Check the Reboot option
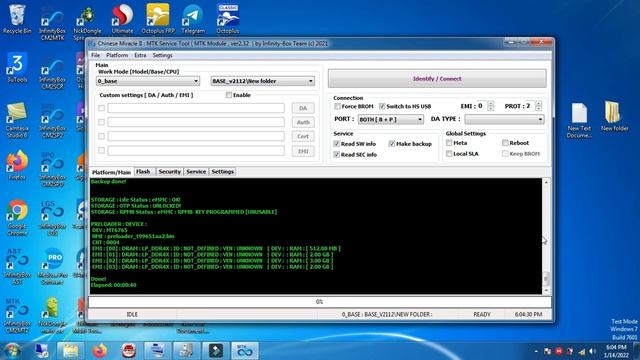The image size is (640, 360). pos(505,143)
